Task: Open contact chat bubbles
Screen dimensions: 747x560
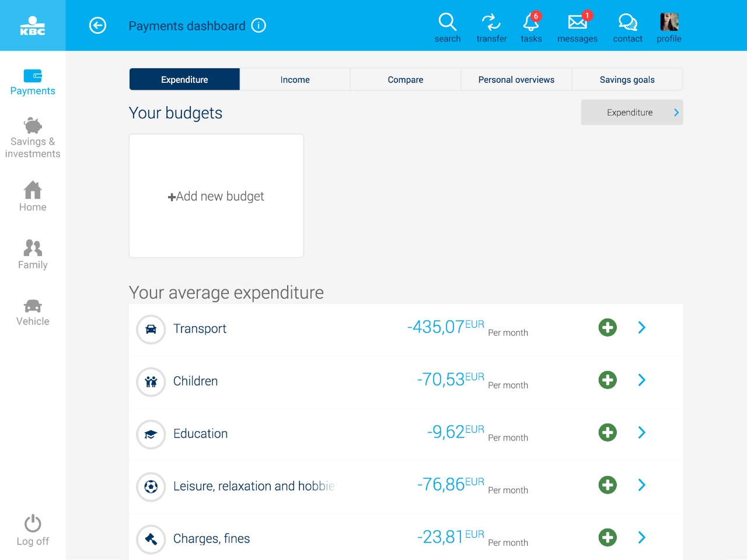Action: [x=627, y=27]
